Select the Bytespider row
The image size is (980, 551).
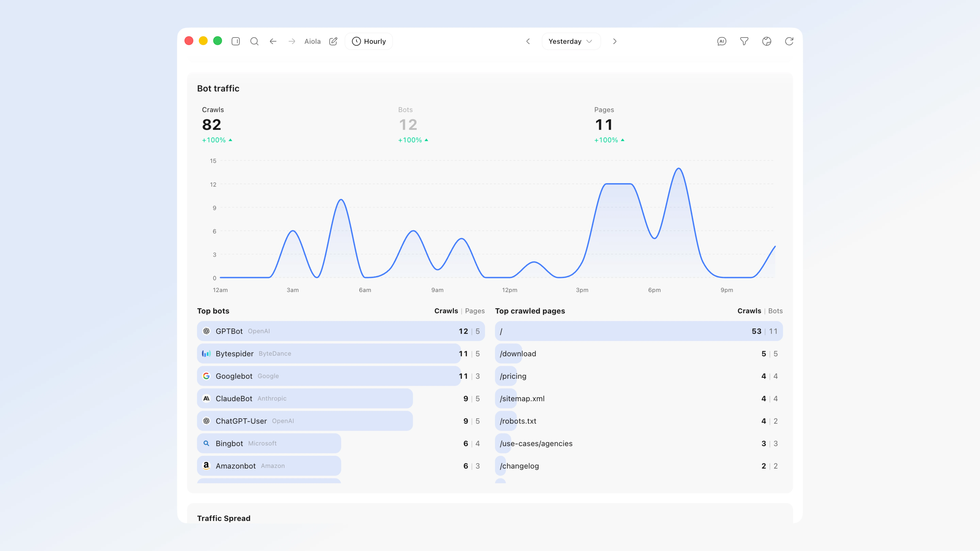(x=341, y=353)
